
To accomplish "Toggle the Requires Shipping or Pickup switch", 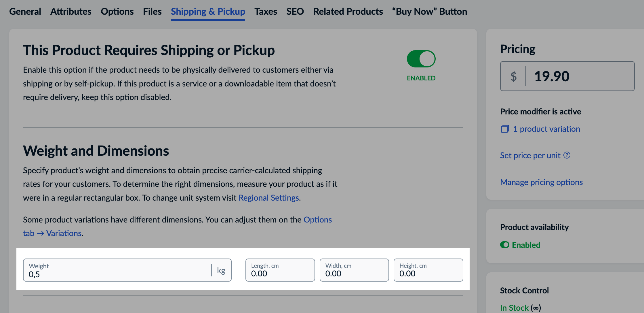I will click(x=421, y=59).
